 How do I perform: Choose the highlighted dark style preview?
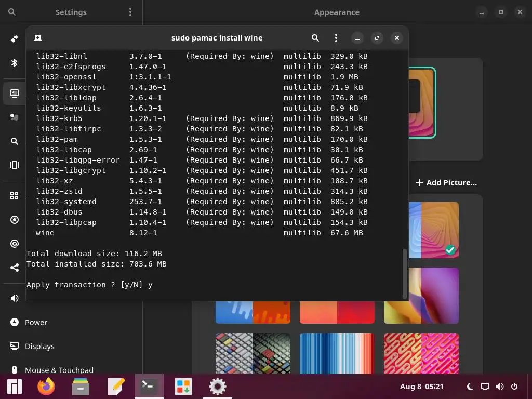point(422,102)
